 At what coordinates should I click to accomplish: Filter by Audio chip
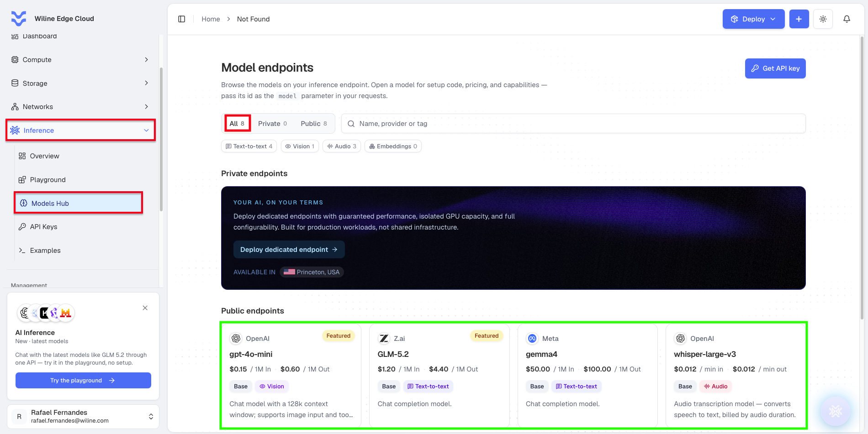pyautogui.click(x=342, y=146)
